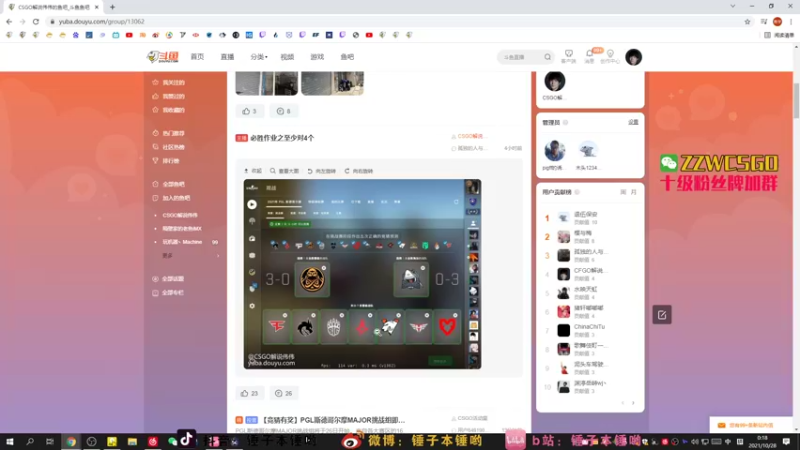Screen dimensions: 800x450
Task: Open the first photo thumbnail in top post
Action: [x=266, y=83]
